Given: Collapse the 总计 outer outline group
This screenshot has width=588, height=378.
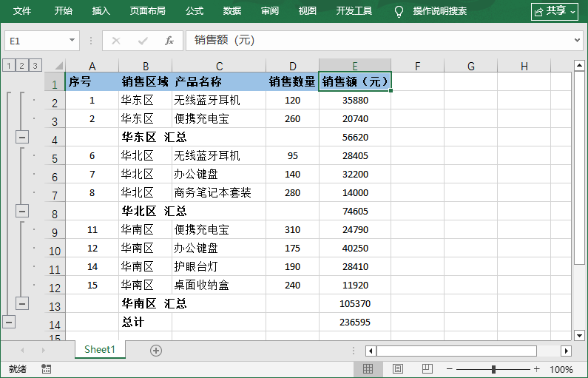Looking at the screenshot, I should (9, 322).
